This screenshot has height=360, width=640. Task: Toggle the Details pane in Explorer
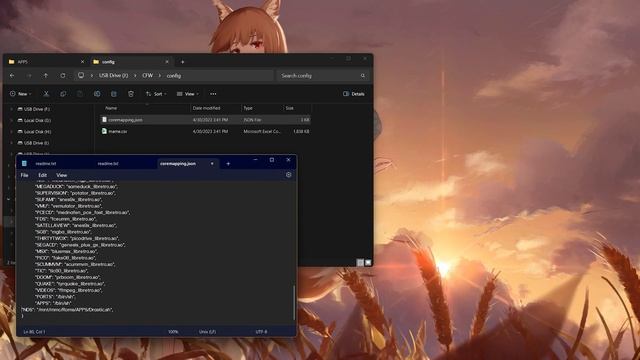(x=353, y=94)
